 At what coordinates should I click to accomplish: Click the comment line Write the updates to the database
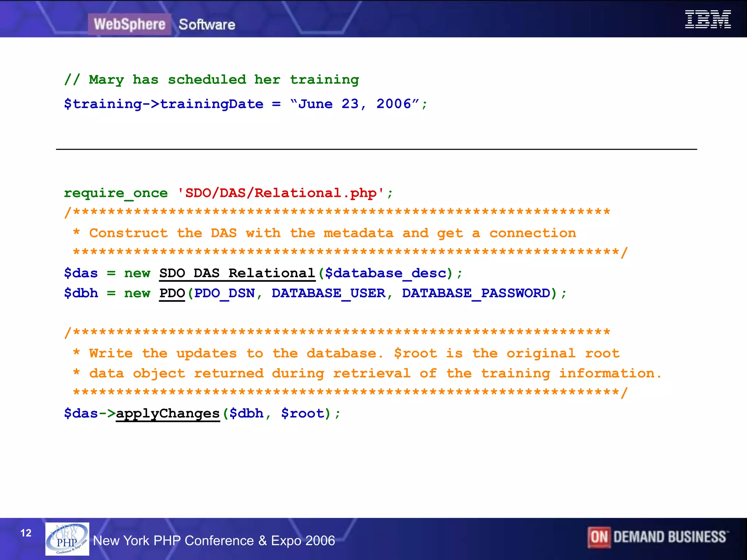(346, 353)
